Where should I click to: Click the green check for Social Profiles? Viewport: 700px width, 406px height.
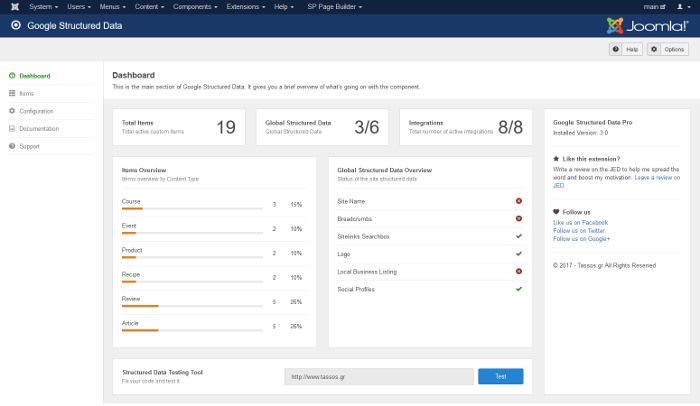pyautogui.click(x=519, y=289)
